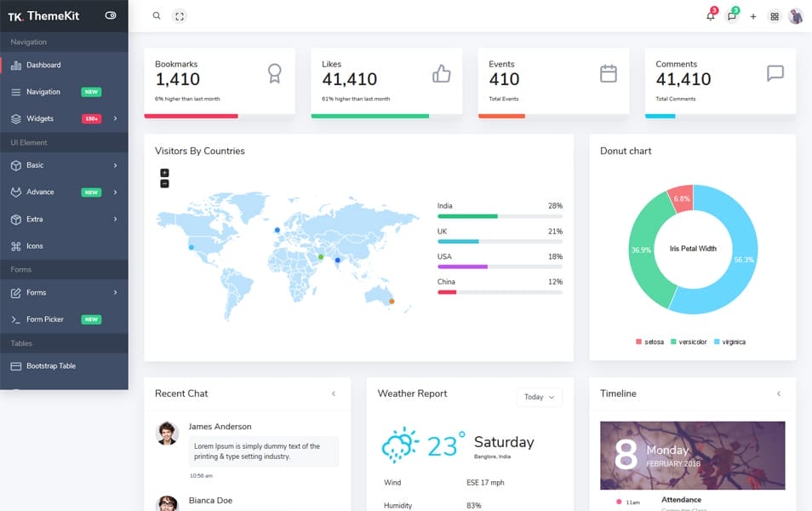Viewport: 812px width, 511px height.
Task: Open the Today dropdown in Weather Report
Action: 540,397
